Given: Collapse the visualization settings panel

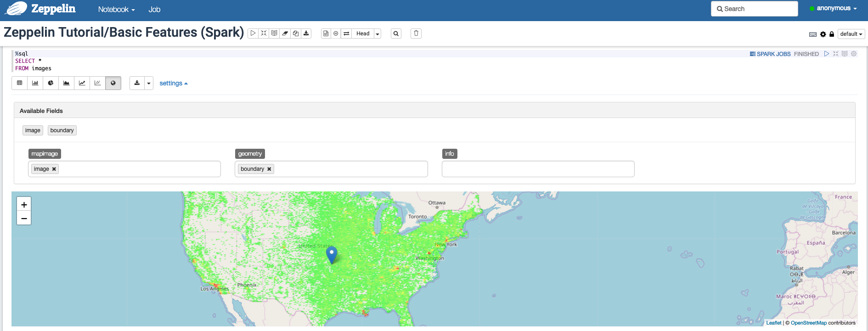Looking at the screenshot, I should (x=173, y=83).
